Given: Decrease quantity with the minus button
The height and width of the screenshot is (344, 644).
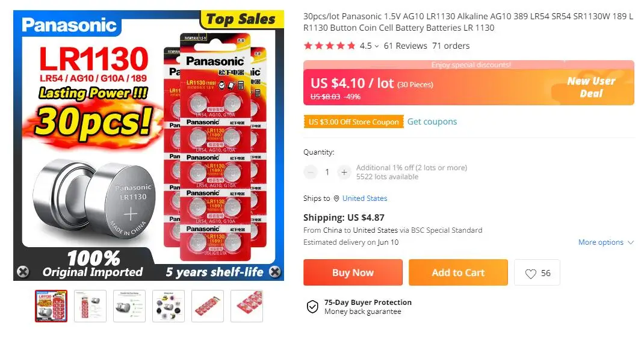Looking at the screenshot, I should point(311,172).
